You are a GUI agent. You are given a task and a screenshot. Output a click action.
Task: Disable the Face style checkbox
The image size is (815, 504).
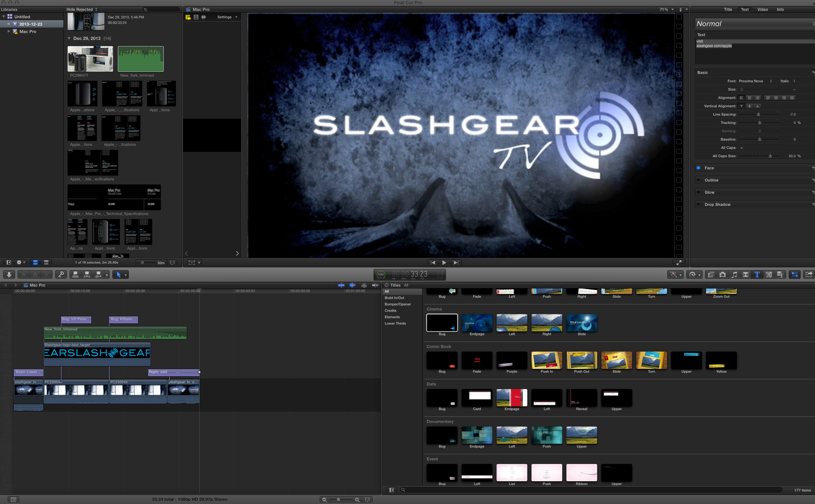[x=698, y=168]
